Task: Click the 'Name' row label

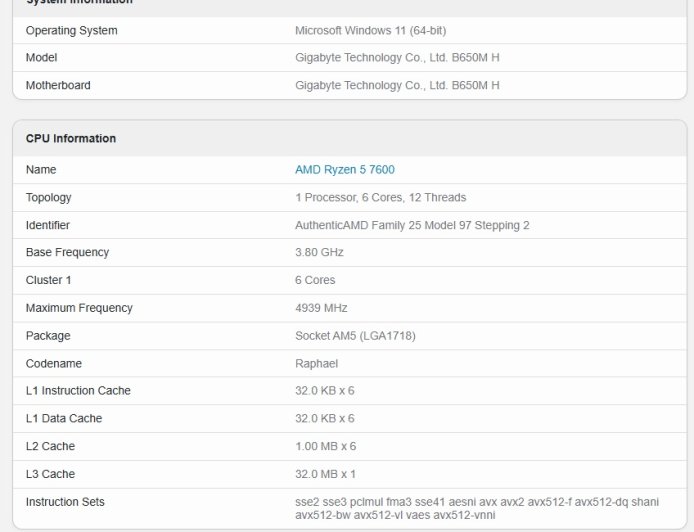Action: [x=41, y=170]
